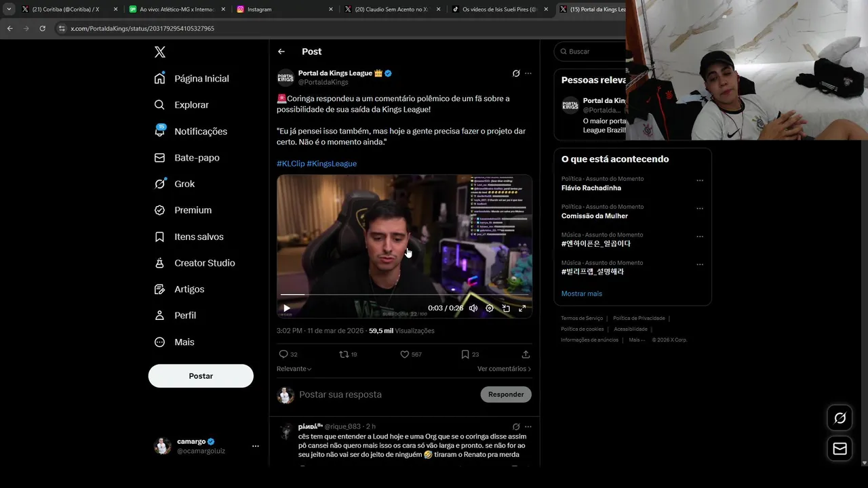Click Ver comentários link
The image size is (868, 488).
pyautogui.click(x=504, y=369)
